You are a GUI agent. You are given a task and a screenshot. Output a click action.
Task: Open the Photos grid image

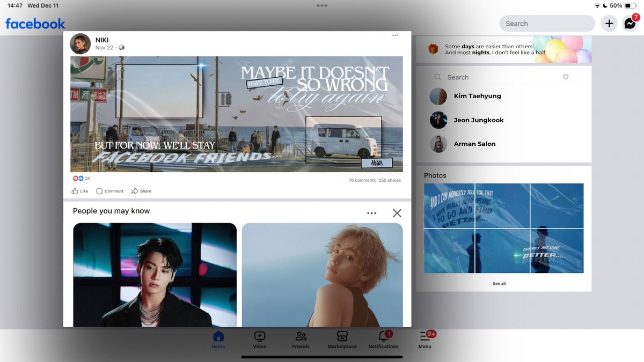point(504,228)
